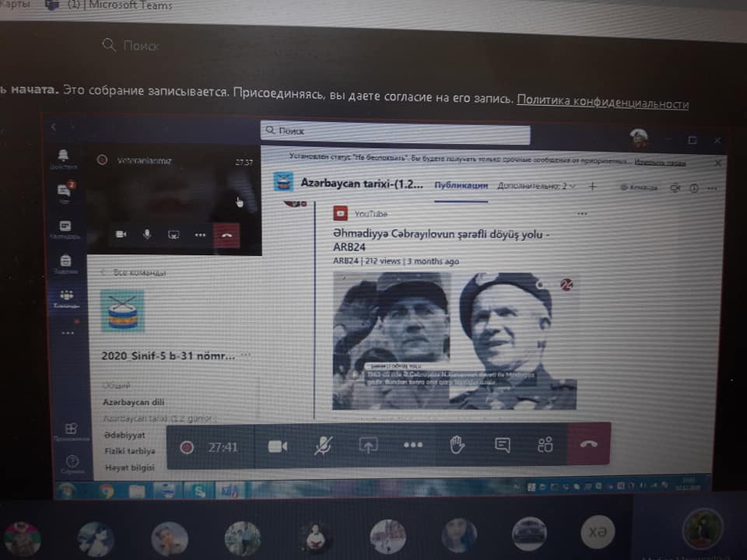
Task: Select the team "2020_Sinif-5 b-31 nömr..."
Action: tap(168, 355)
